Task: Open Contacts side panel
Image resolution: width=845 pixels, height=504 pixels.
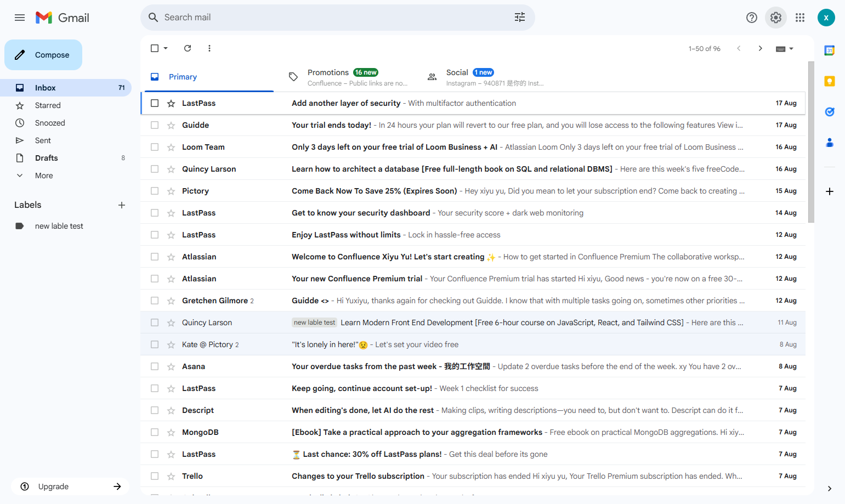Action: coord(830,143)
